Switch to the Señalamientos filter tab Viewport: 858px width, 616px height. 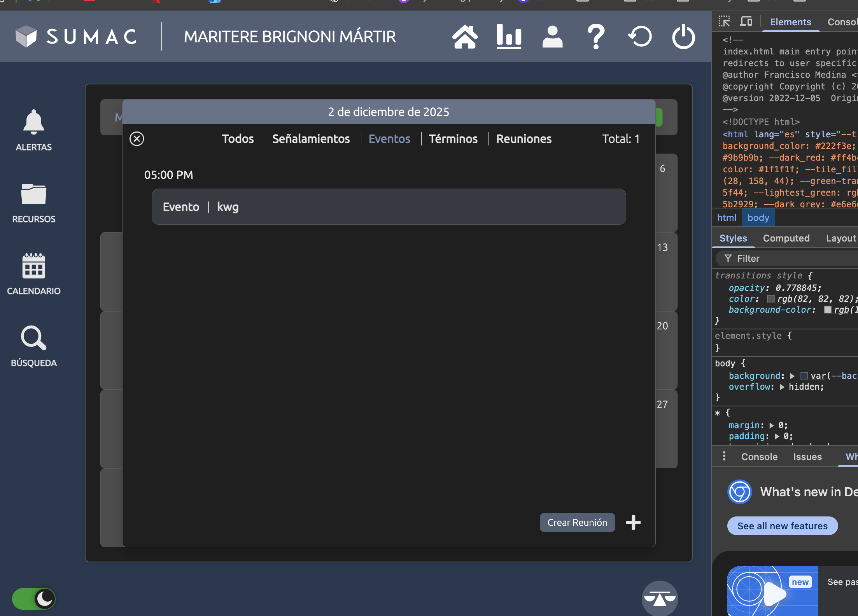tap(311, 139)
